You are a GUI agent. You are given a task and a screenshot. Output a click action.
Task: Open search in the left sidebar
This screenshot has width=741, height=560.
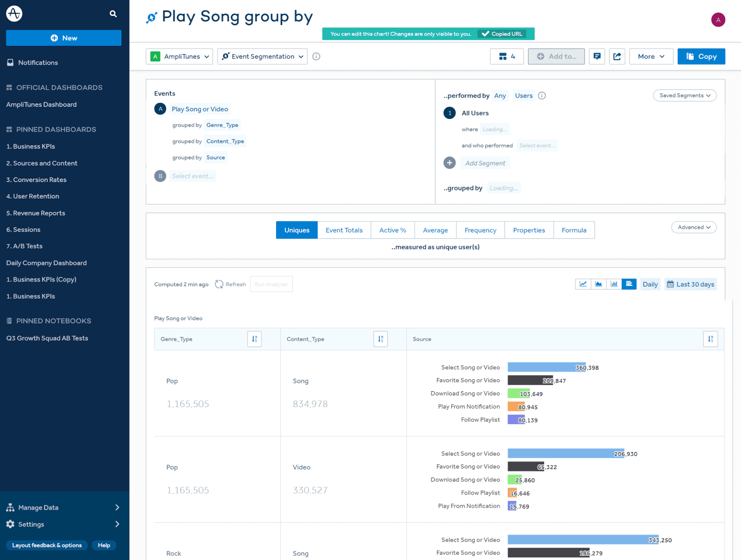pyautogui.click(x=113, y=13)
